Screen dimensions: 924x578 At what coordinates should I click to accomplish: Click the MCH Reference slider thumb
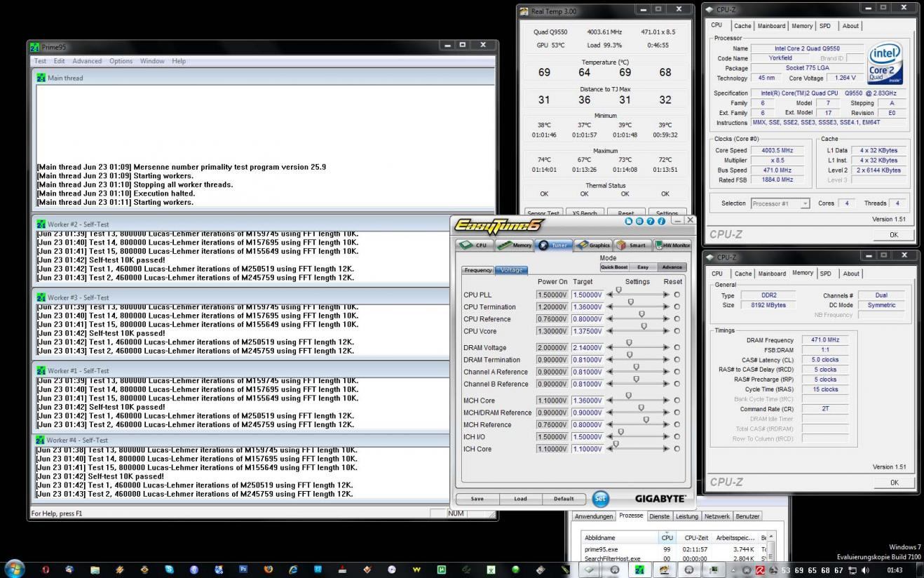pyautogui.click(x=646, y=420)
